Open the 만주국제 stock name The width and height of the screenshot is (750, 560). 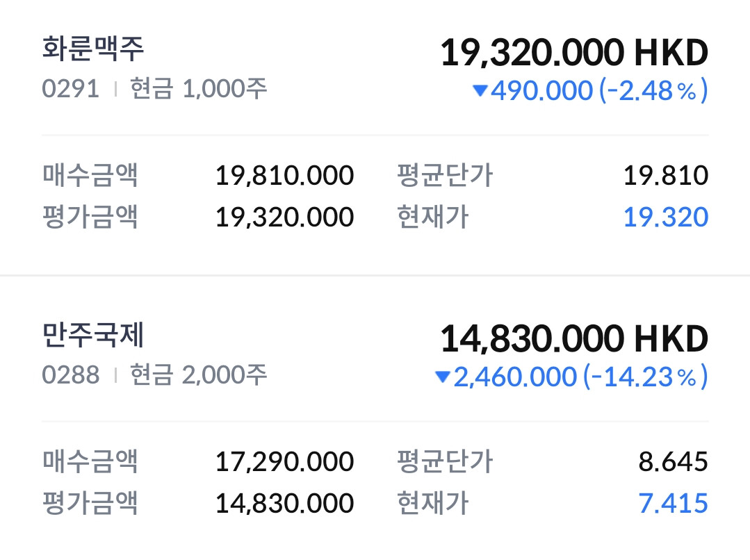point(92,335)
